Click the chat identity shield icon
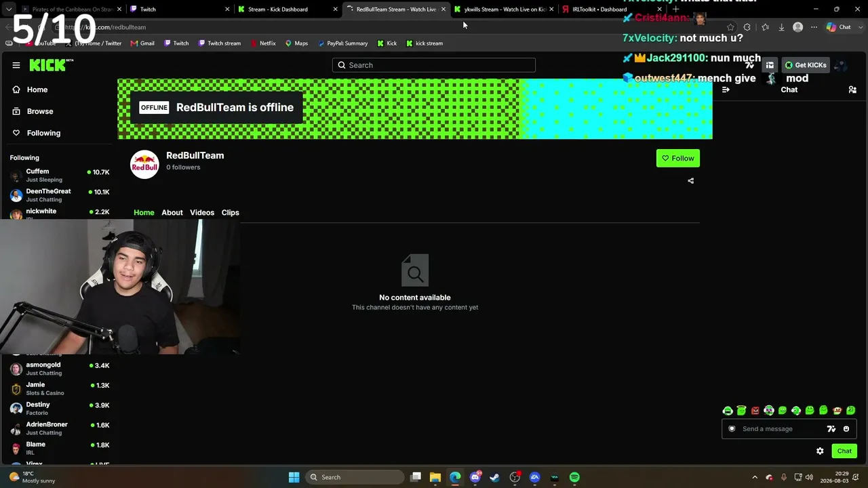Screen dimensions: 868x488 click(732, 429)
